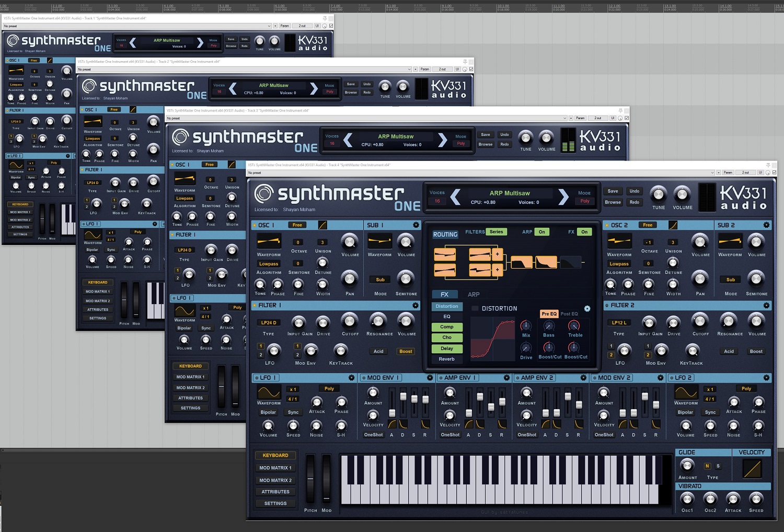Click the Save preset button
Screen dimensions: 784x532
(x=613, y=191)
